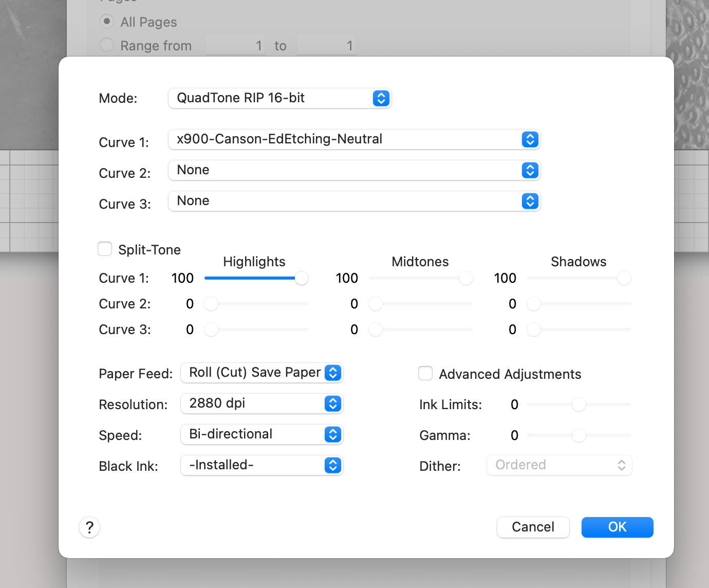Click the Curve 3 Midtones slider knob
The width and height of the screenshot is (709, 588).
click(376, 329)
